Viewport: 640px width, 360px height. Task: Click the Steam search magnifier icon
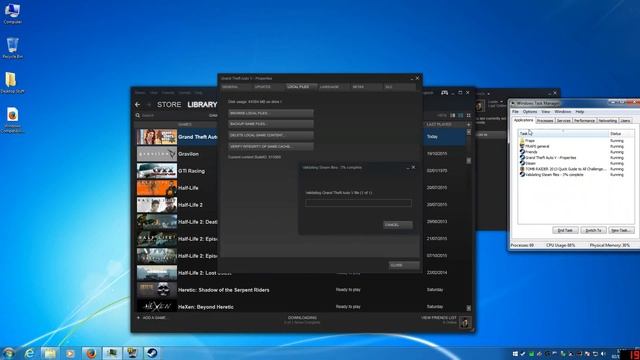click(x=138, y=116)
